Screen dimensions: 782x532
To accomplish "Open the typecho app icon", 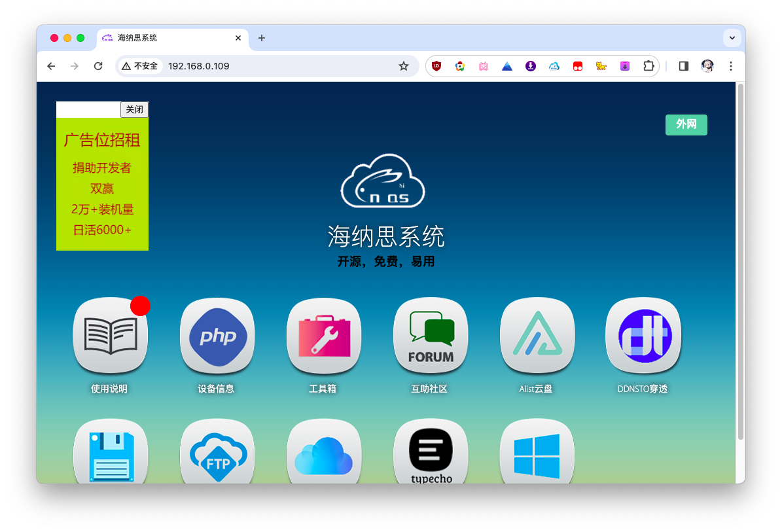I will coord(431,453).
